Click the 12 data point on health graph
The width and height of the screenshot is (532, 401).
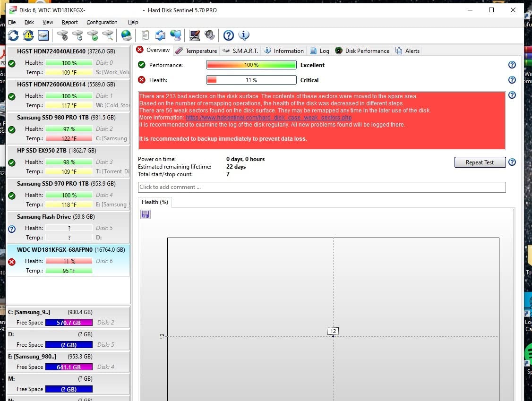[x=333, y=336]
